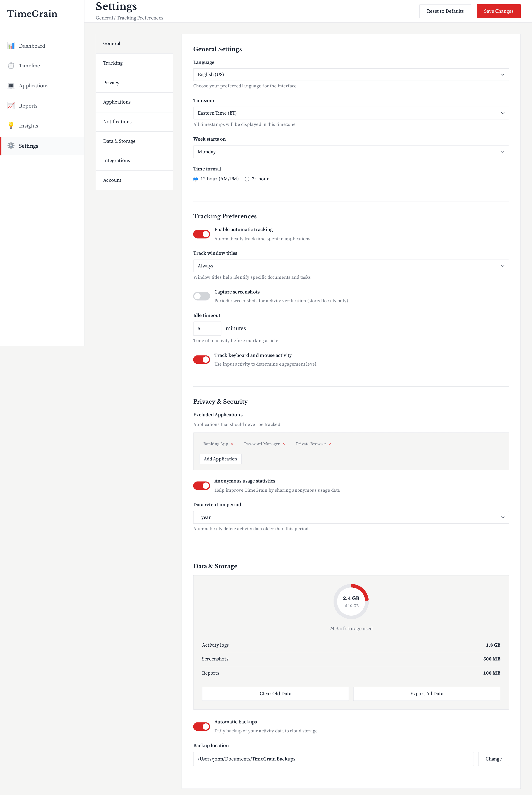This screenshot has height=795, width=532.
Task: Click the Timeline stopwatch icon
Action: 11,66
